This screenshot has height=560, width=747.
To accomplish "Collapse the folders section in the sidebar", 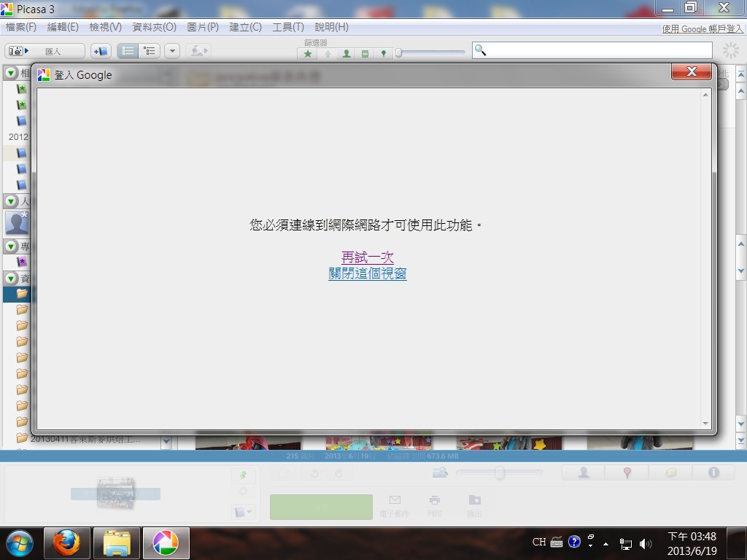I will [x=11, y=278].
